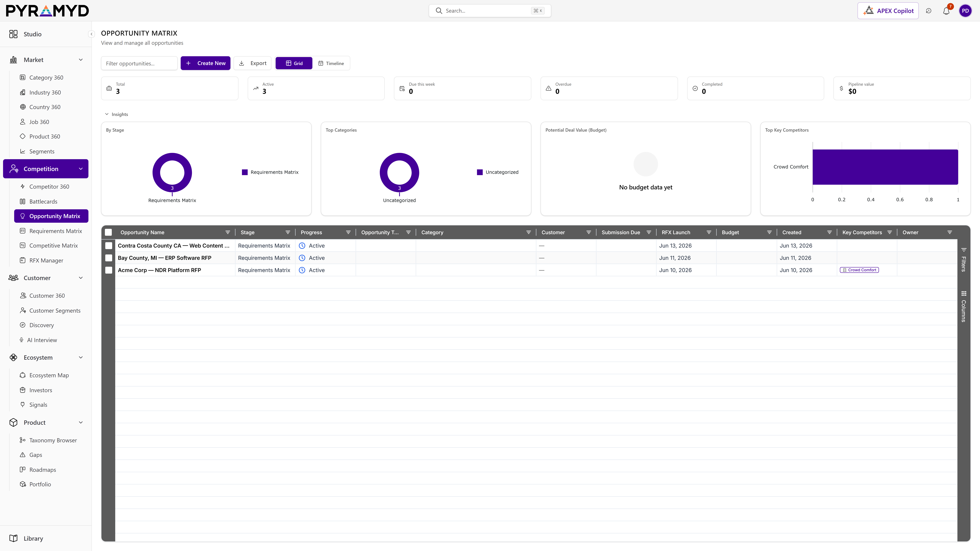Collapse the Customer section chevron
The height and width of the screenshot is (551, 980).
click(x=81, y=278)
